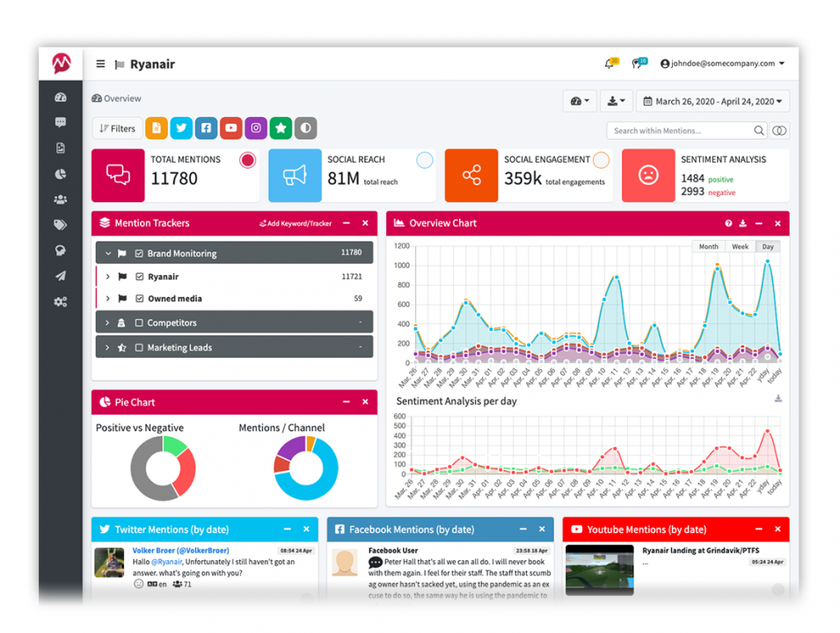Minimize the Mention Trackers panel
This screenshot has width=840, height=633.
pos(347,223)
